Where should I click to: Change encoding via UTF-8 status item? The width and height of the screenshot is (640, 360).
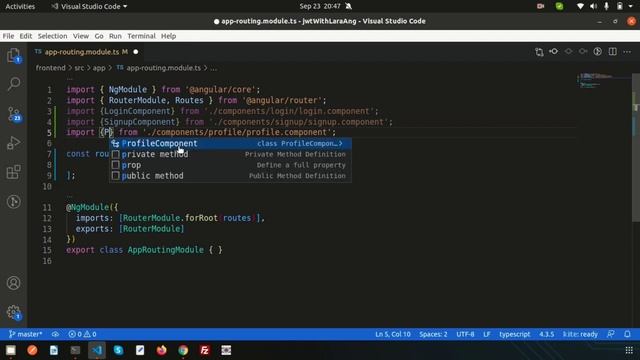[x=465, y=334]
